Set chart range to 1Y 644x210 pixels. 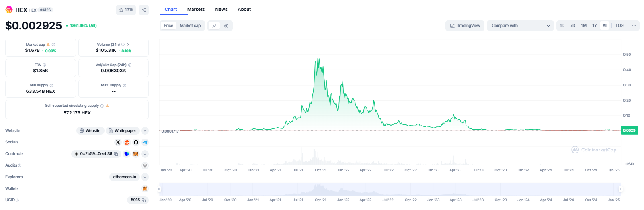(x=595, y=26)
